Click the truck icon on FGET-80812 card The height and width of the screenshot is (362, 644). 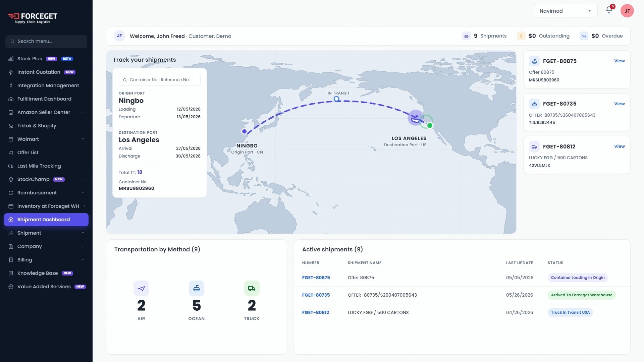[534, 146]
